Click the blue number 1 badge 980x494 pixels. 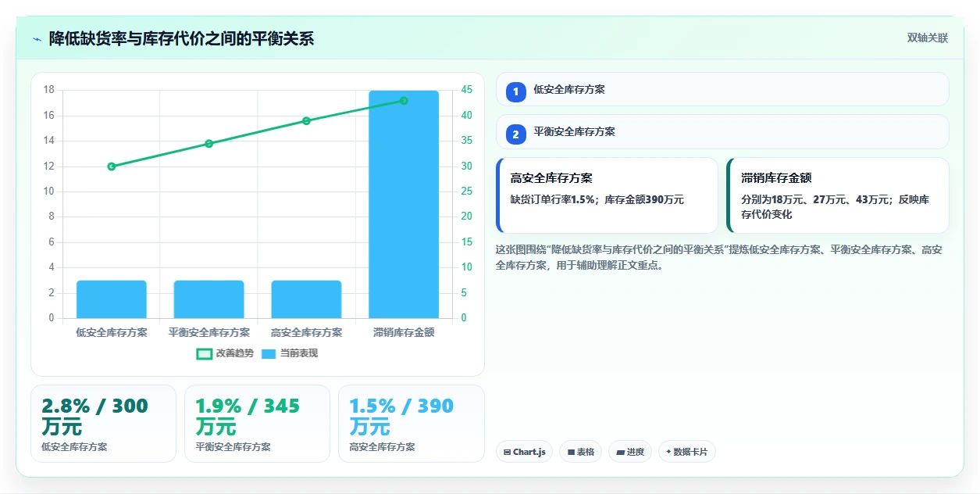click(516, 92)
